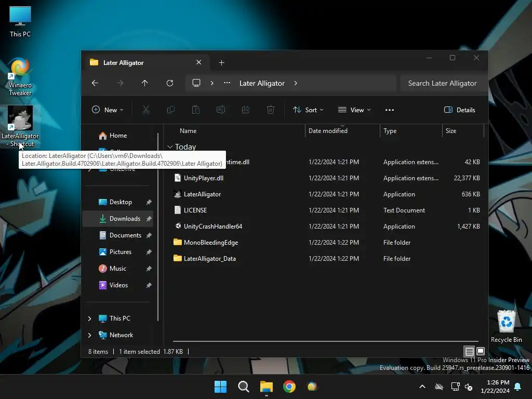Viewport: 532px width, 399px height.
Task: Refresh the Later Alligator folder
Action: [x=170, y=83]
